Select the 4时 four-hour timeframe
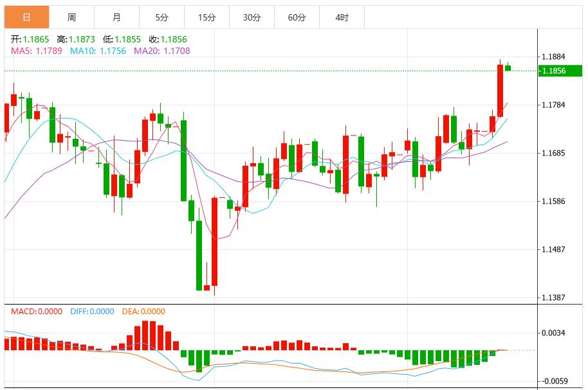Image resolution: width=588 pixels, height=390 pixels. pyautogui.click(x=342, y=13)
